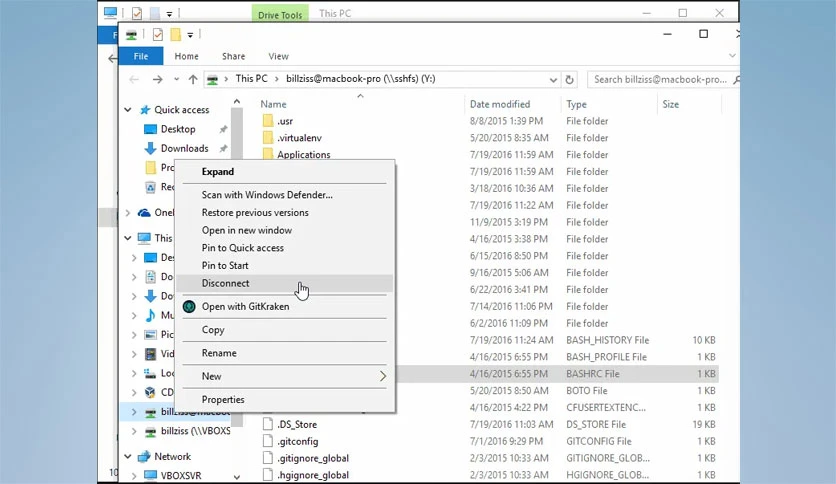This screenshot has width=836, height=484.
Task: Switch to the Home ribbon tab
Action: coord(187,56)
